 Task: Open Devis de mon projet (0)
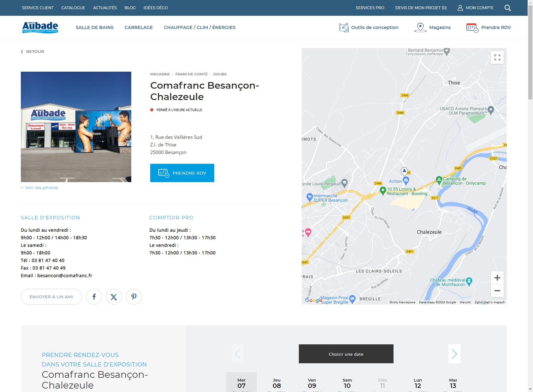point(421,8)
